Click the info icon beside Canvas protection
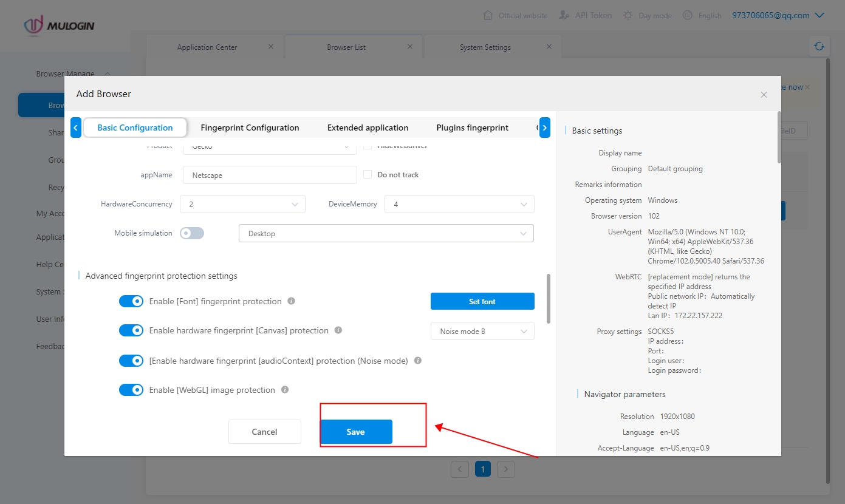Viewport: 845px width, 504px height. [338, 330]
